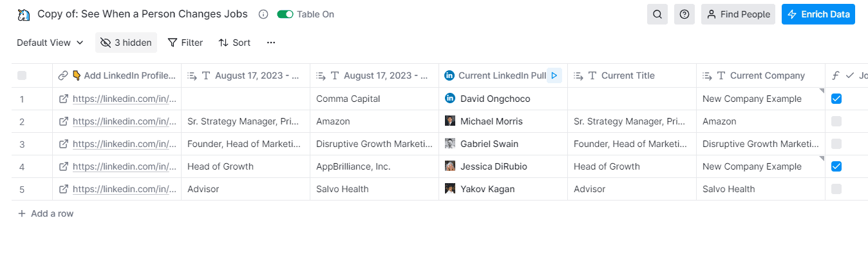Click the LinkedIn icon next to David Ongchoco

tap(450, 99)
